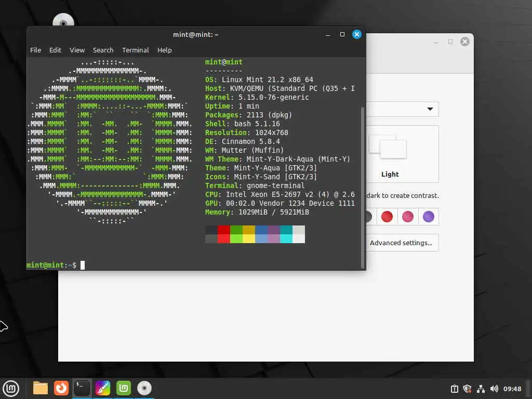Show the calendar from the 09:48 clock
The height and width of the screenshot is (399, 532).
coord(512,389)
